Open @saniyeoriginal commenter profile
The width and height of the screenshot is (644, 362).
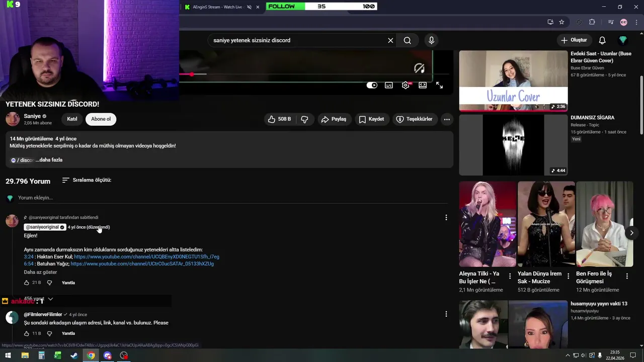pos(45,227)
